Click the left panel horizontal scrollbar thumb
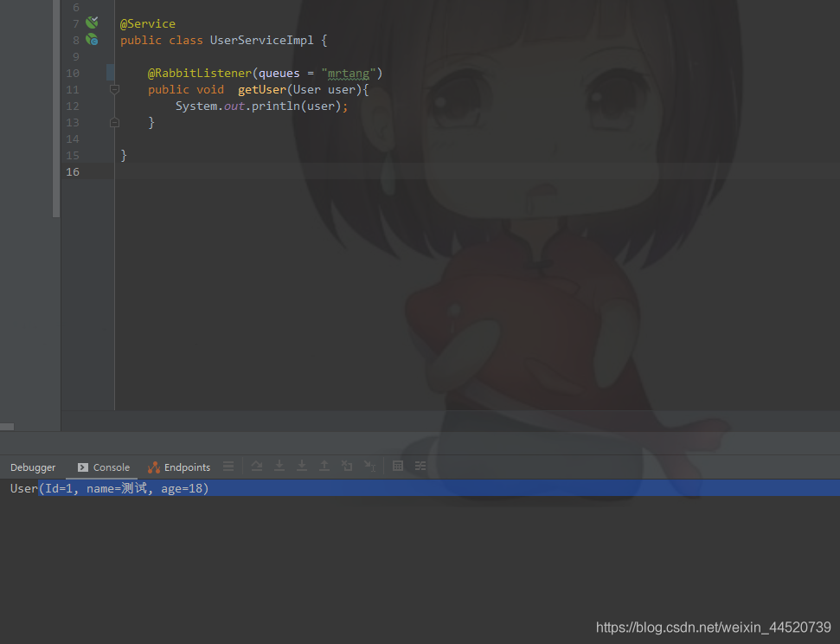 (x=7, y=427)
